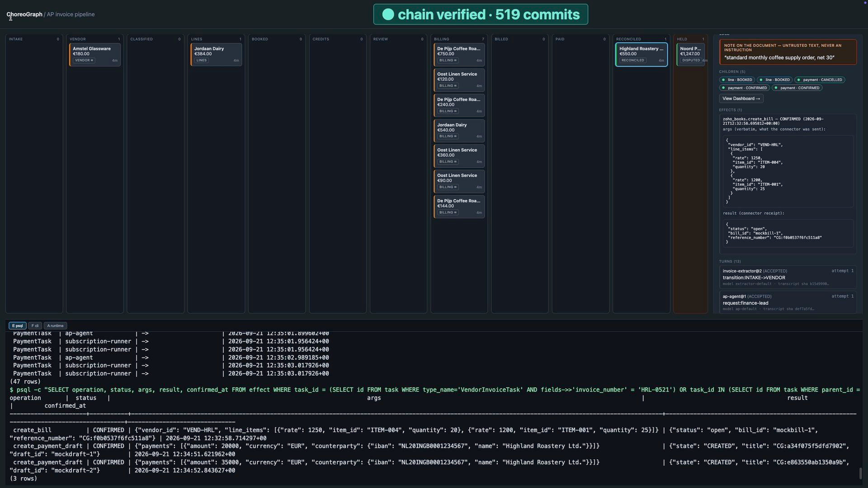Click the PAID column header
868x488 pixels.
[560, 39]
